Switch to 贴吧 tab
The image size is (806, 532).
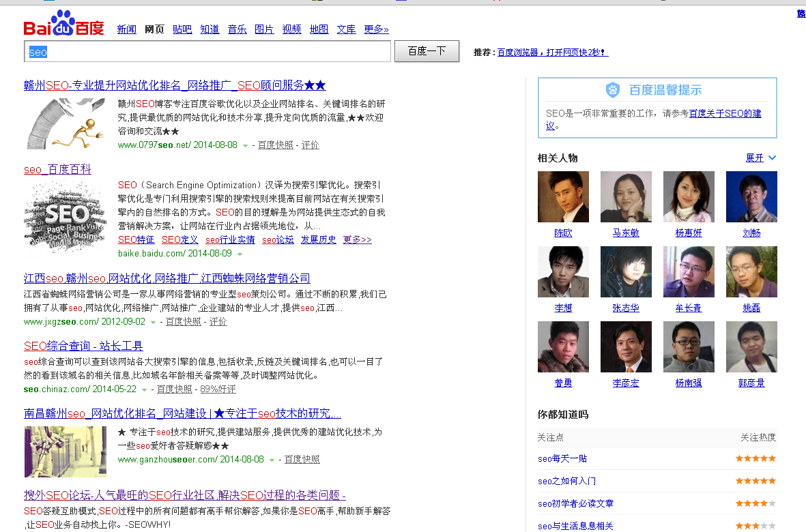click(x=182, y=29)
